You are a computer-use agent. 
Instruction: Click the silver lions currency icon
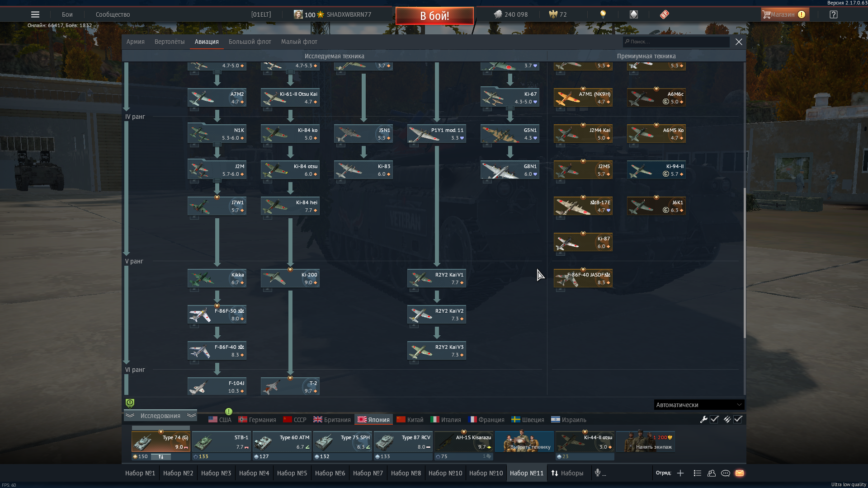pos(498,14)
